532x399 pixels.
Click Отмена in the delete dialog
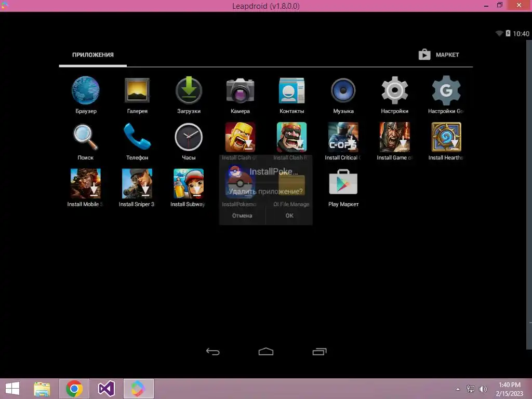point(242,216)
